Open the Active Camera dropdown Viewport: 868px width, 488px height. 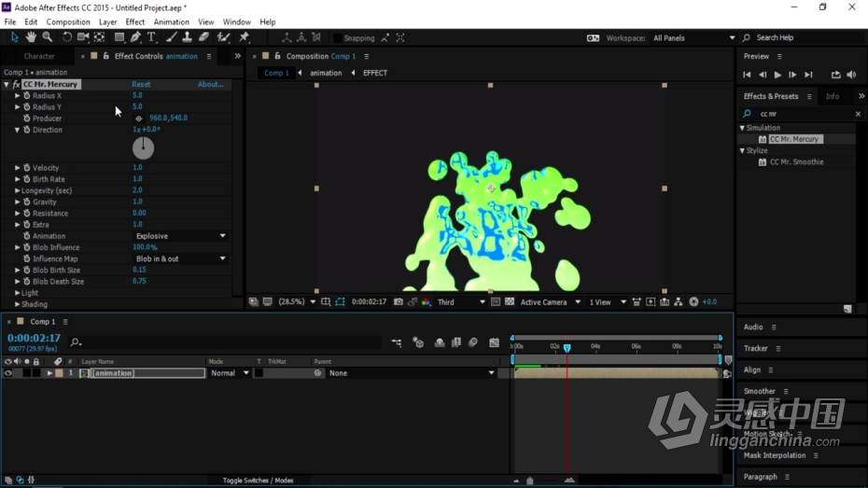[x=550, y=302]
